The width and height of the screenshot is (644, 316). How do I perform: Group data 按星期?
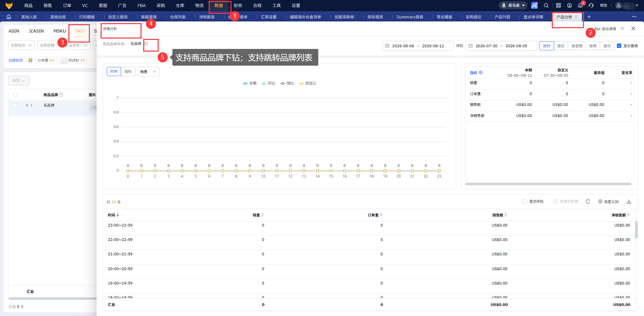point(577,46)
